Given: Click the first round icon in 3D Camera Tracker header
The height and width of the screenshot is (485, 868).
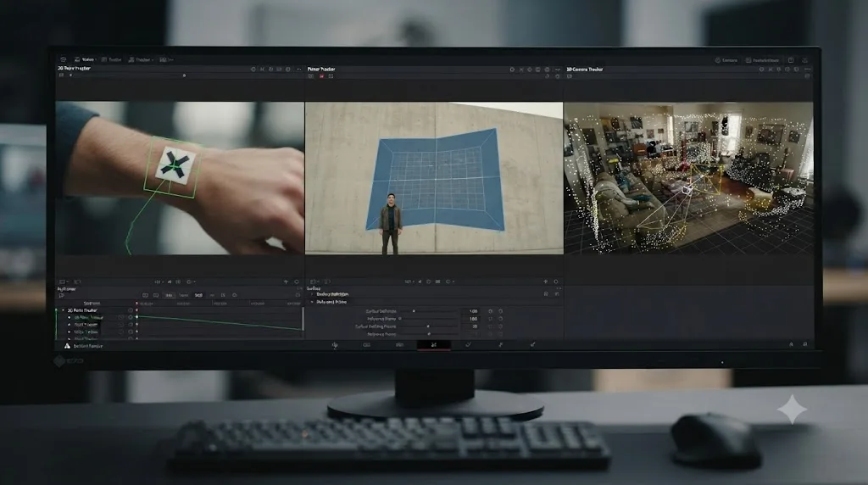Looking at the screenshot, I should click(x=762, y=70).
